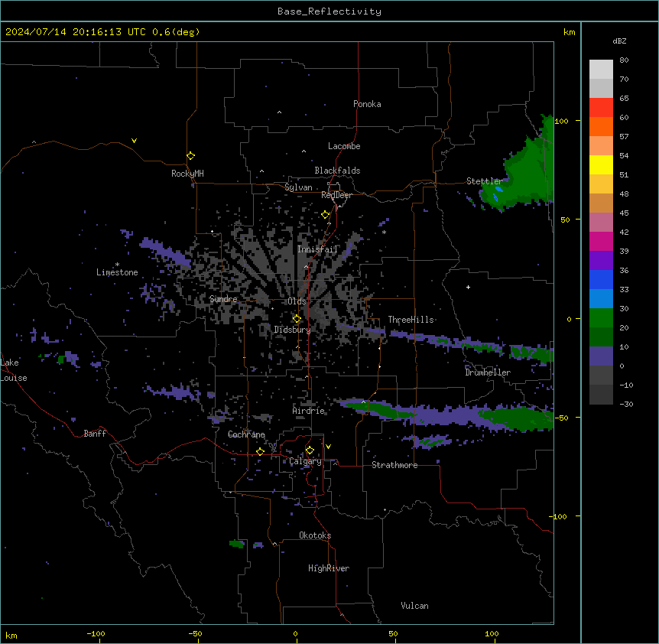Click the red 65-60 dBZ legend swatch
The width and height of the screenshot is (659, 644).
(x=601, y=108)
